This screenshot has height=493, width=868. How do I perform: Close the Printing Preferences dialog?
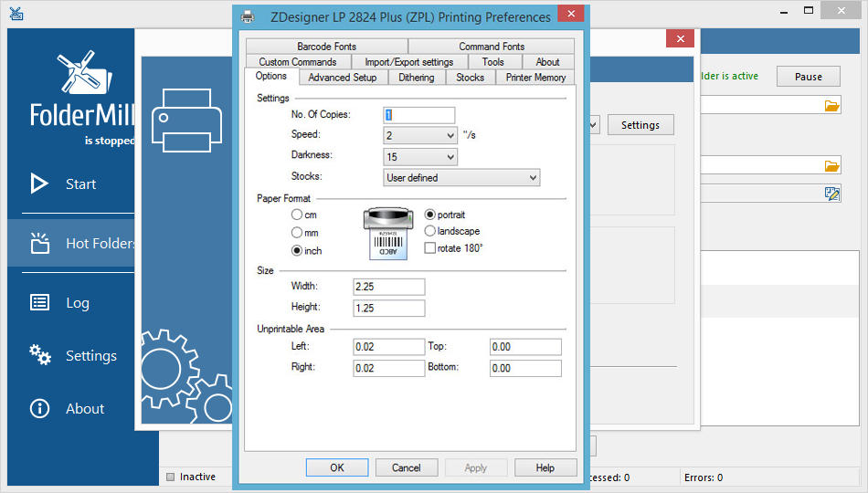click(x=571, y=14)
